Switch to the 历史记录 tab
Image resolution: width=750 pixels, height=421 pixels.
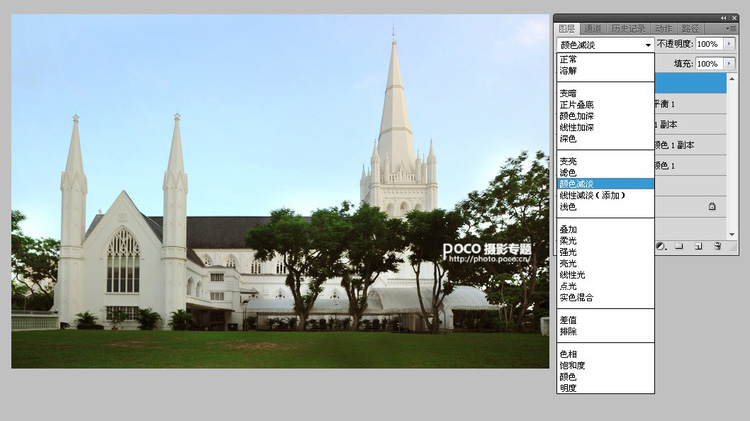click(628, 29)
